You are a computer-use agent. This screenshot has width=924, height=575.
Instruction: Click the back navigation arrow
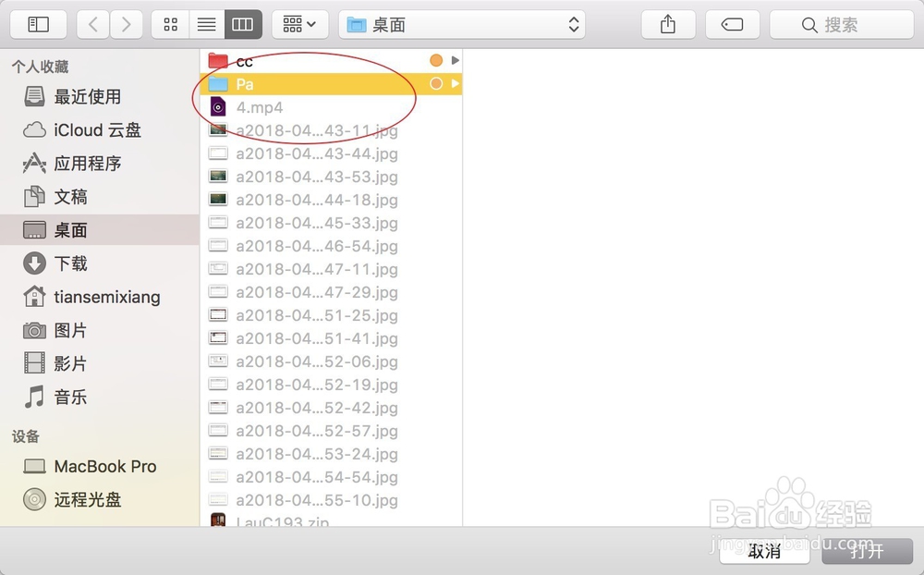tap(92, 24)
